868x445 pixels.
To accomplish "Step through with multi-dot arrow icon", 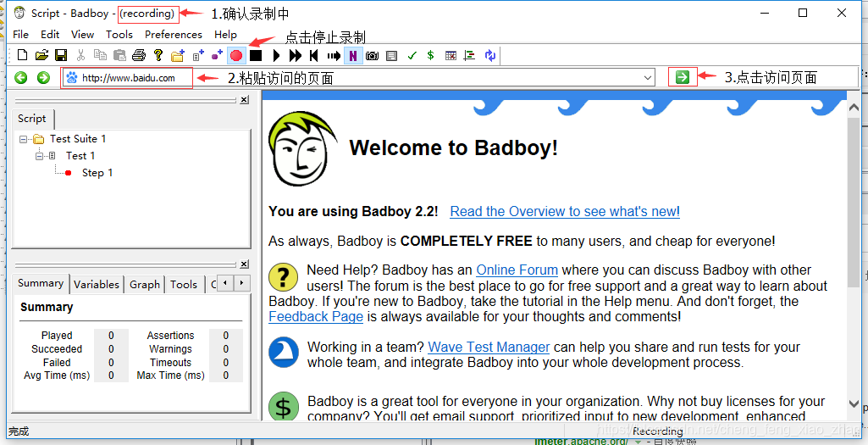I will pos(334,55).
